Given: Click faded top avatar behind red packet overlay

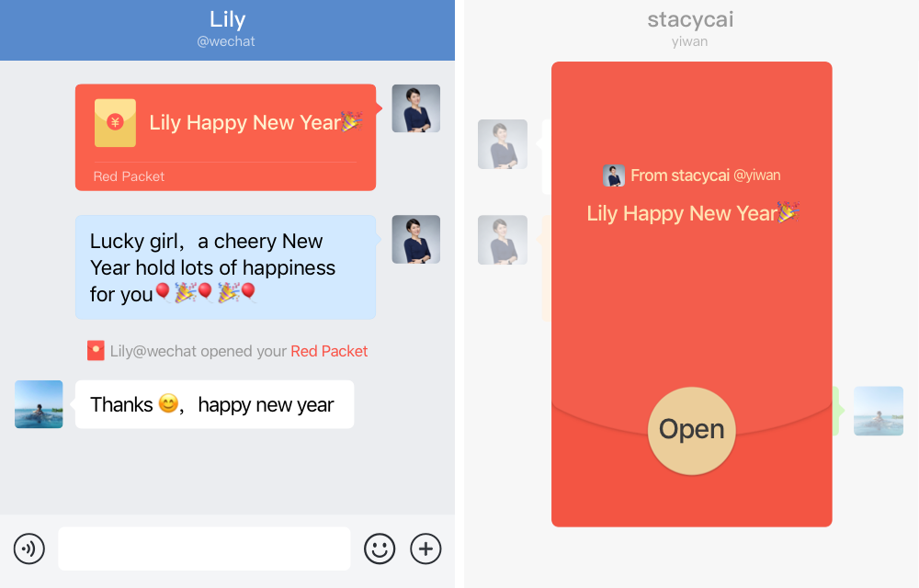Looking at the screenshot, I should pyautogui.click(x=503, y=144).
